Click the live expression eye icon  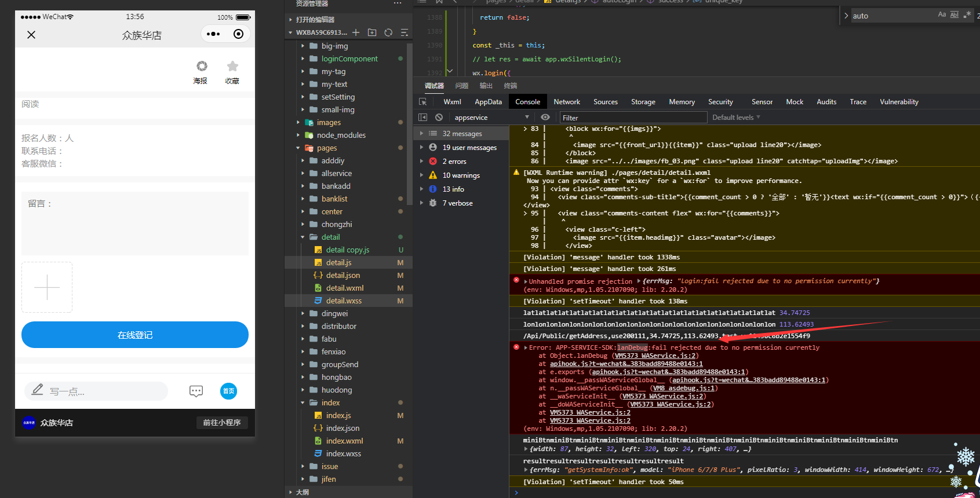point(545,117)
